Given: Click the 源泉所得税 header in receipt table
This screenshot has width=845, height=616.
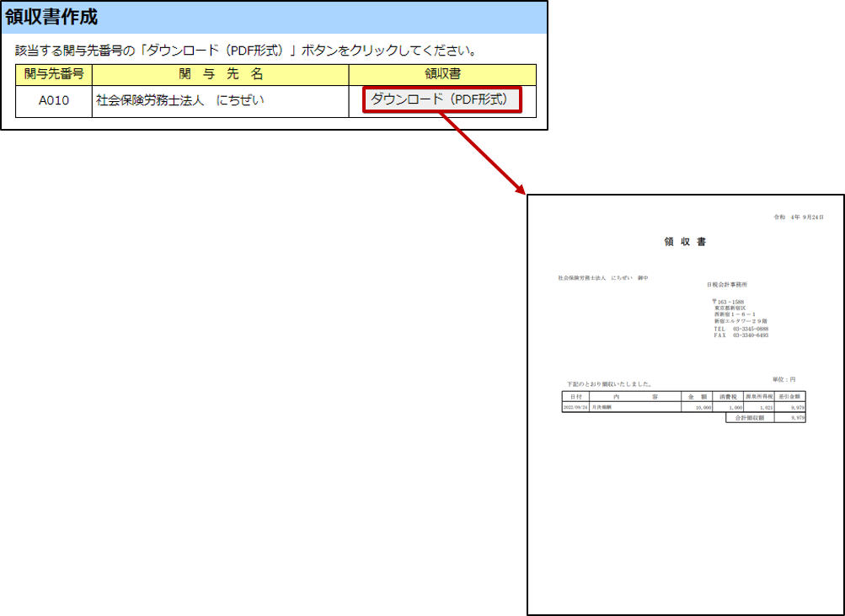Looking at the screenshot, I should pyautogui.click(x=759, y=395).
